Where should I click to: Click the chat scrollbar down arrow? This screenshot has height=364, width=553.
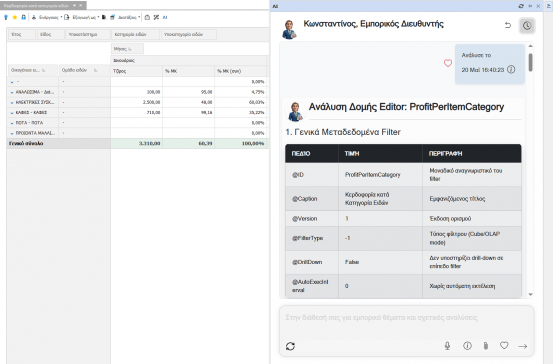pyautogui.click(x=530, y=295)
